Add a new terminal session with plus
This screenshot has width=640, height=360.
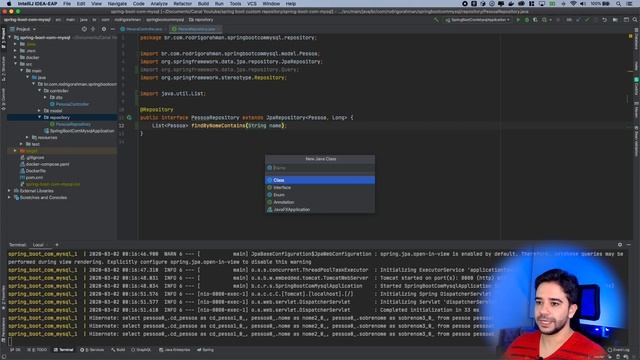click(57, 245)
